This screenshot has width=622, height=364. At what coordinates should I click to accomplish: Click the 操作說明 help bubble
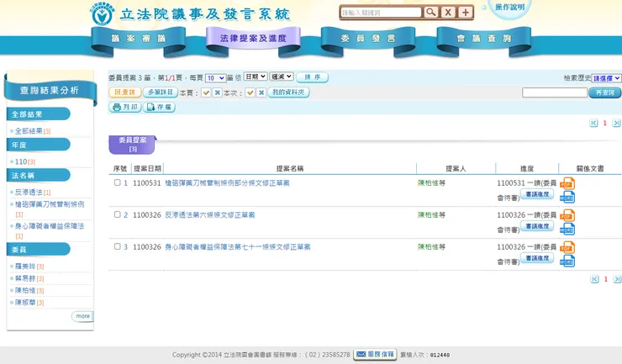509,7
